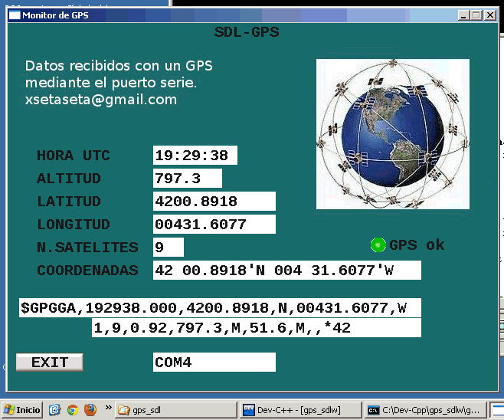Image resolution: width=504 pixels, height=420 pixels.
Task: Click the green GPS ok status indicator
Action: click(x=378, y=245)
